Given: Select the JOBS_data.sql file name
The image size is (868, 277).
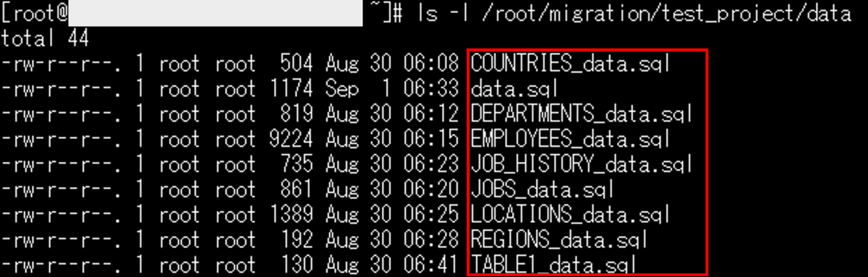Looking at the screenshot, I should coord(542,189).
